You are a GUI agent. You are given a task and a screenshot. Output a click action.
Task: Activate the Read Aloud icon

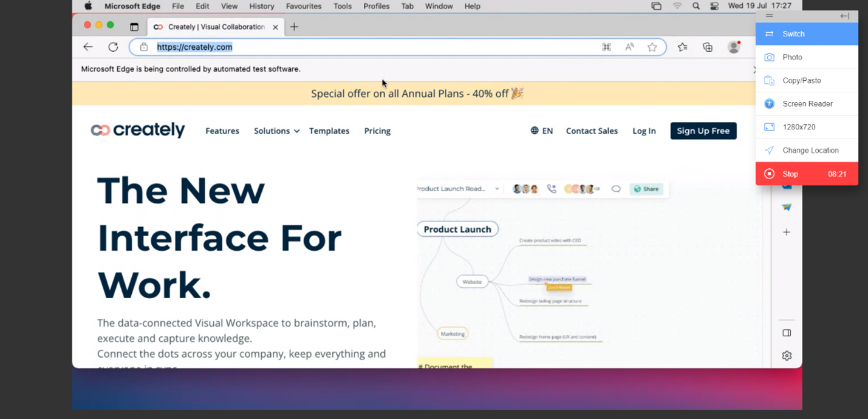[x=629, y=47]
